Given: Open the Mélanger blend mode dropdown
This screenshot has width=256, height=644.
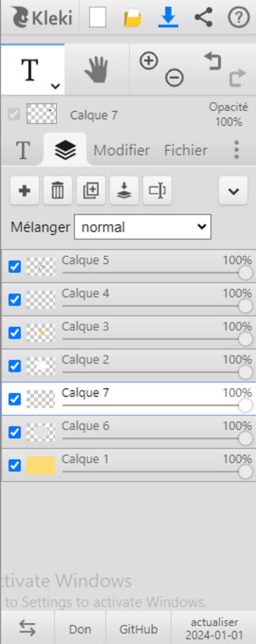Looking at the screenshot, I should pyautogui.click(x=143, y=227).
